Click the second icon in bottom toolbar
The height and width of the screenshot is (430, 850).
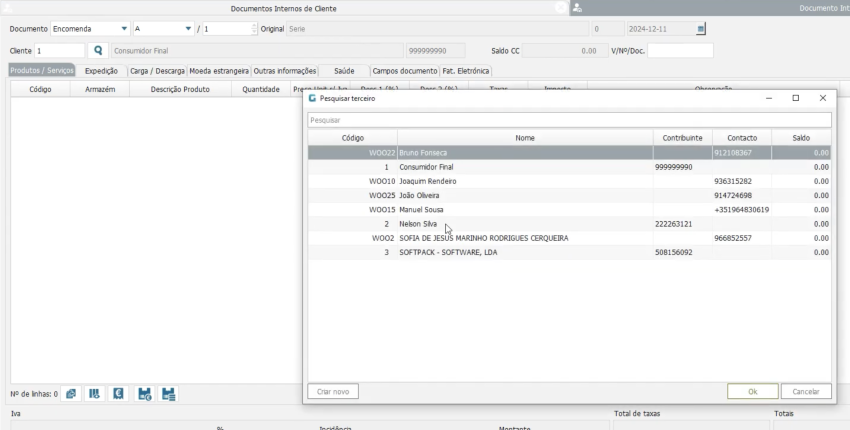click(x=94, y=394)
